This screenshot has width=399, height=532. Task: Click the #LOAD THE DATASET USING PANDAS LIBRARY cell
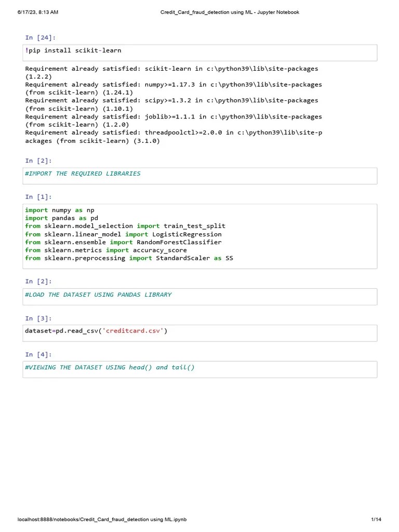coord(200,297)
